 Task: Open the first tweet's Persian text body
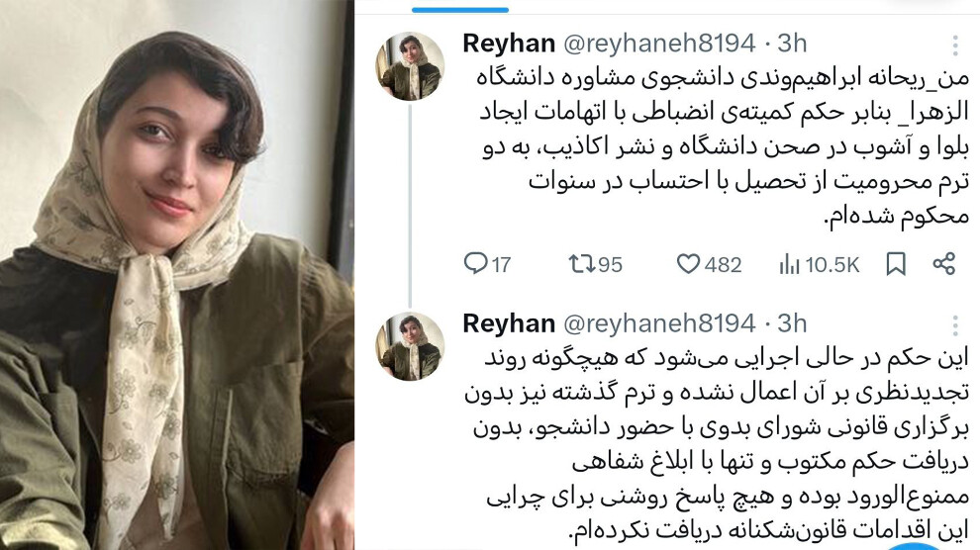pos(722,146)
